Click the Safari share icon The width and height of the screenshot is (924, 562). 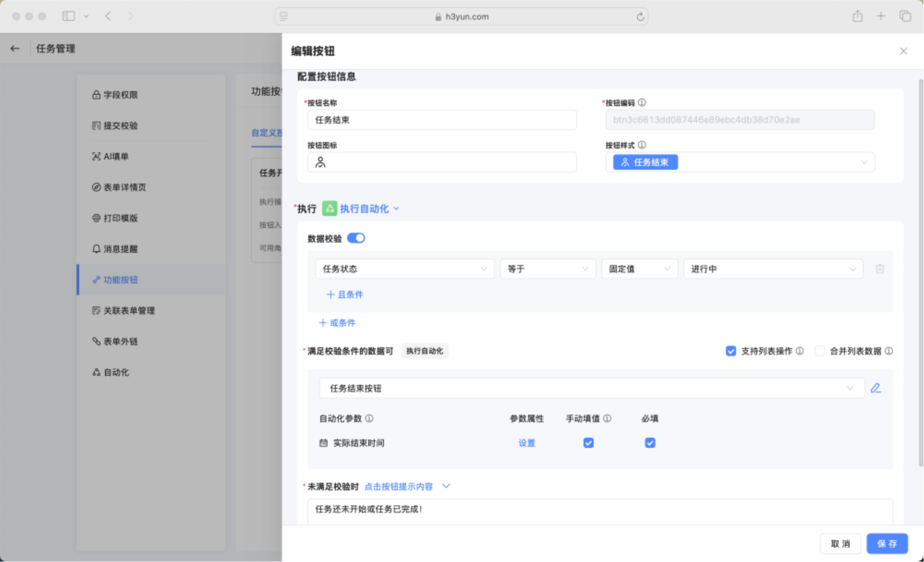point(857,16)
